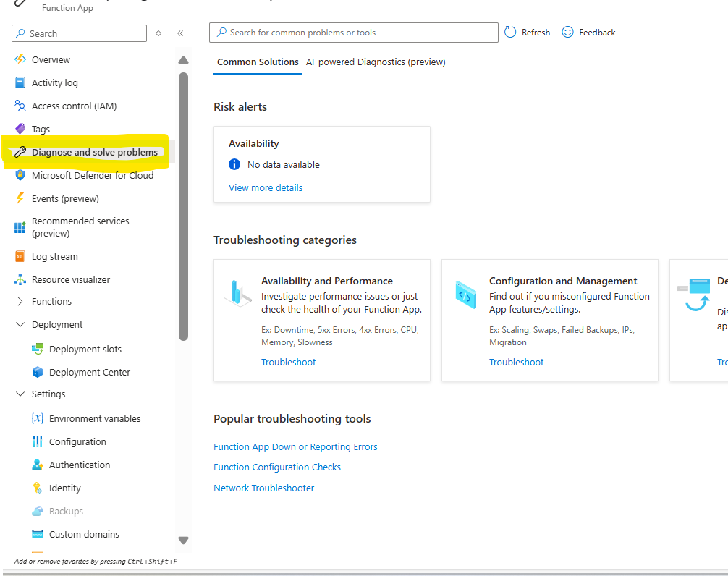Open Function Configuration Checks link
Viewport: 728px width, 576px height.
tap(277, 467)
